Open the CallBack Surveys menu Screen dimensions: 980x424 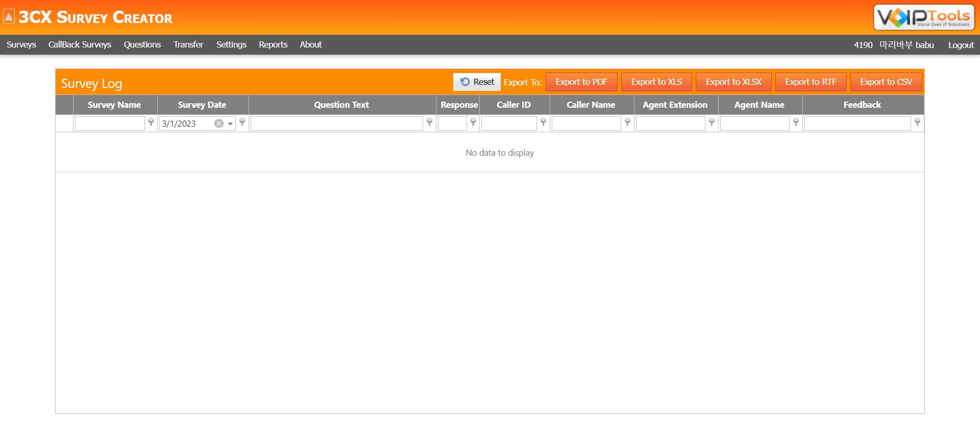[80, 44]
